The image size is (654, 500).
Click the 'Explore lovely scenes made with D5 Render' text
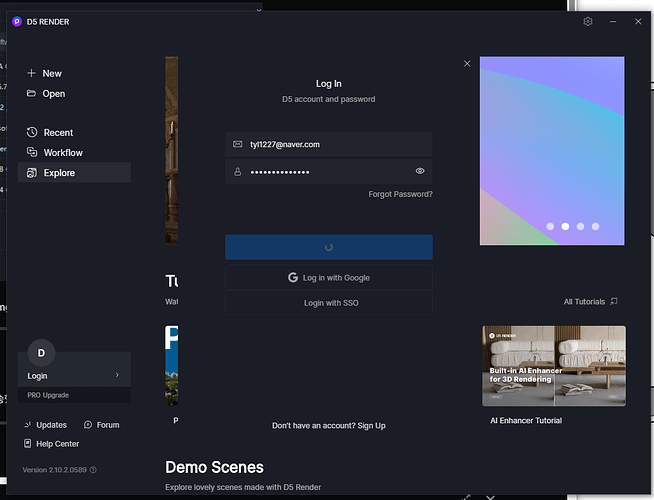(243, 487)
